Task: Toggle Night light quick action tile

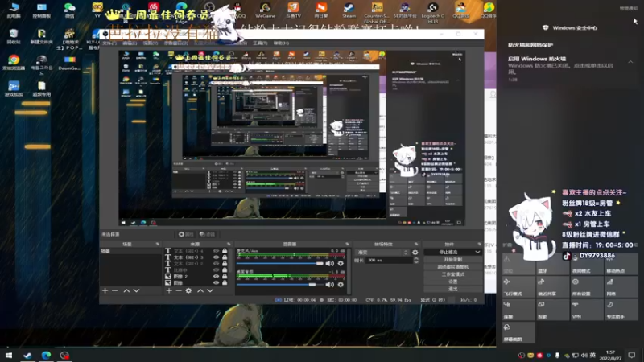Action: [x=587, y=264]
